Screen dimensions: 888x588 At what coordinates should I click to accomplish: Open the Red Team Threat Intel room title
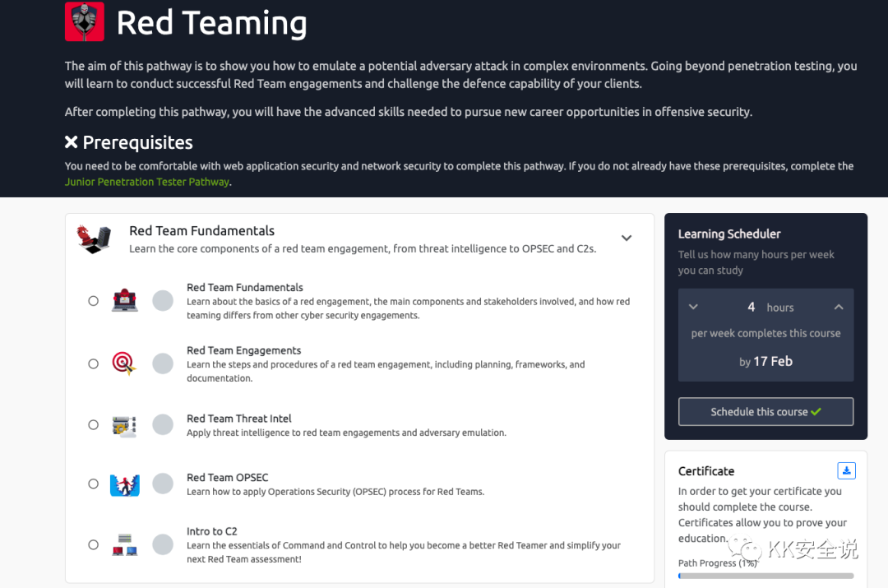[x=239, y=419]
